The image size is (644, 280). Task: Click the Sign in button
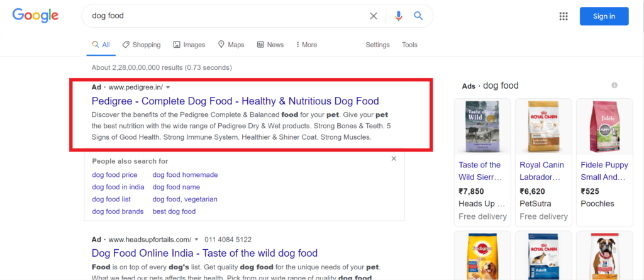[604, 16]
